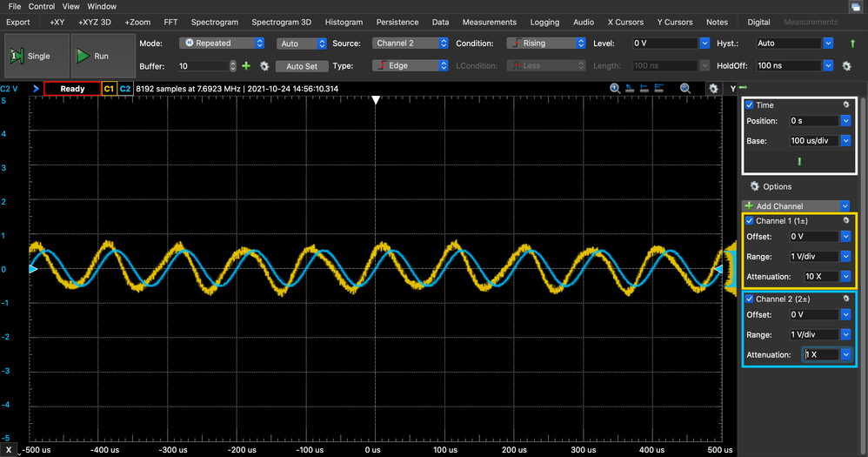Image resolution: width=868 pixels, height=457 pixels.
Task: Open the Control menu
Action: point(42,6)
